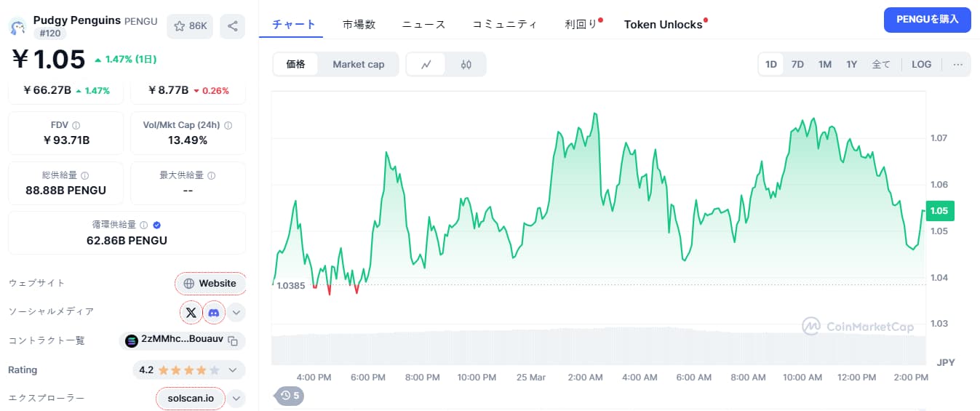Open the Discord social link
This screenshot has width=980, height=411.
click(x=214, y=312)
